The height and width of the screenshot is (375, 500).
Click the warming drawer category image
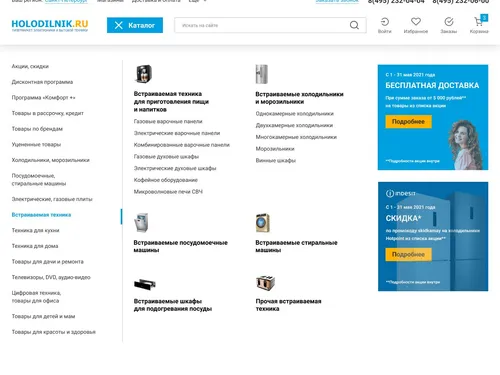coord(145,284)
